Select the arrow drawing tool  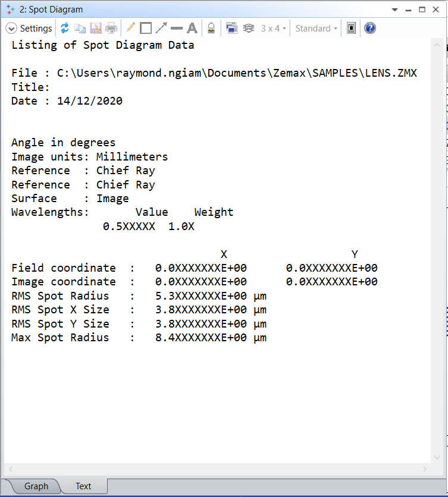point(161,28)
